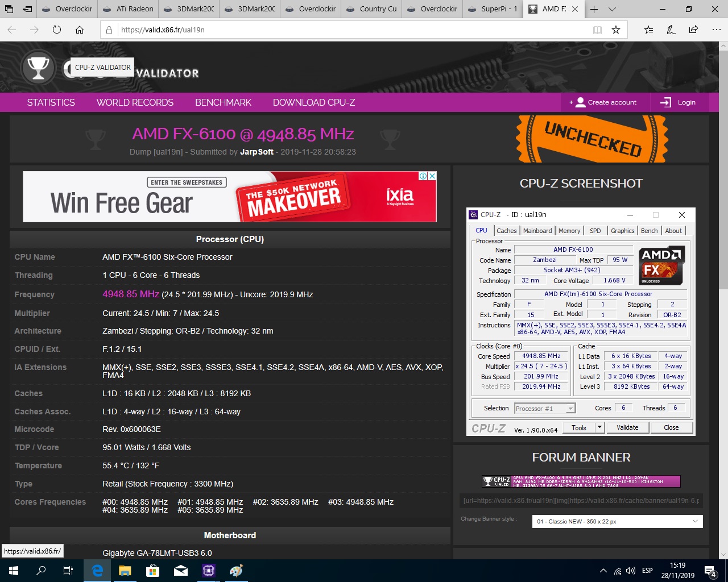Screen dimensions: 728x582
Task: Click the tabs you've set aside icon
Action: pos(9,9)
